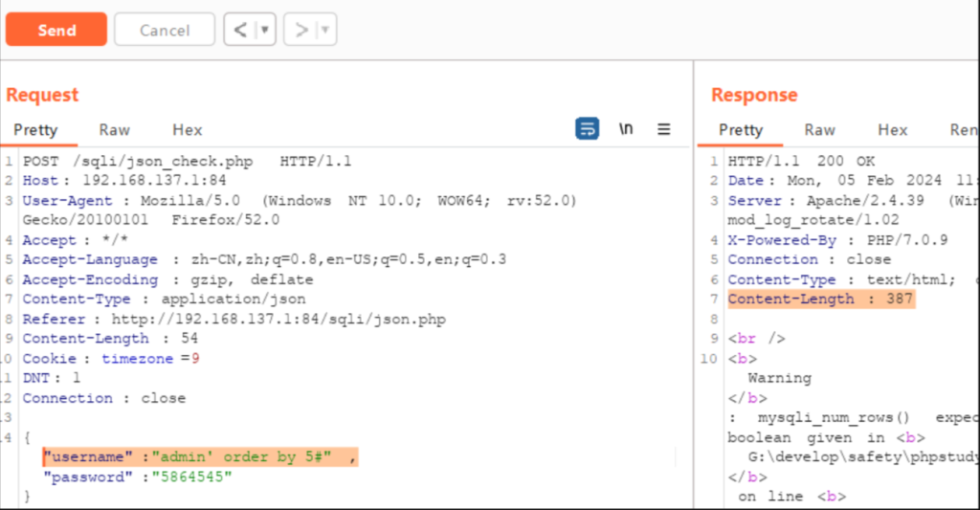Switch to the Request Hex tab
Viewport: 980px width, 510px height.
187,130
